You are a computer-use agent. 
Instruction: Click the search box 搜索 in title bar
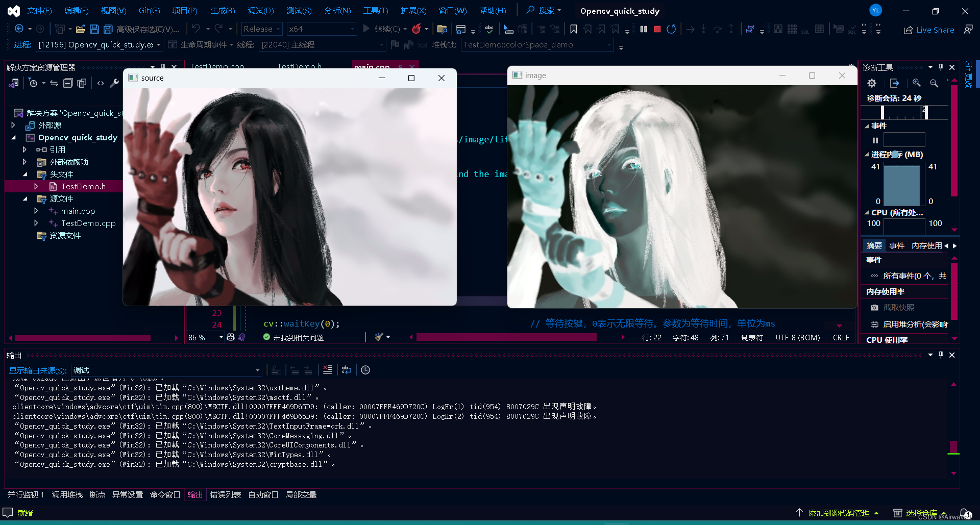click(544, 11)
